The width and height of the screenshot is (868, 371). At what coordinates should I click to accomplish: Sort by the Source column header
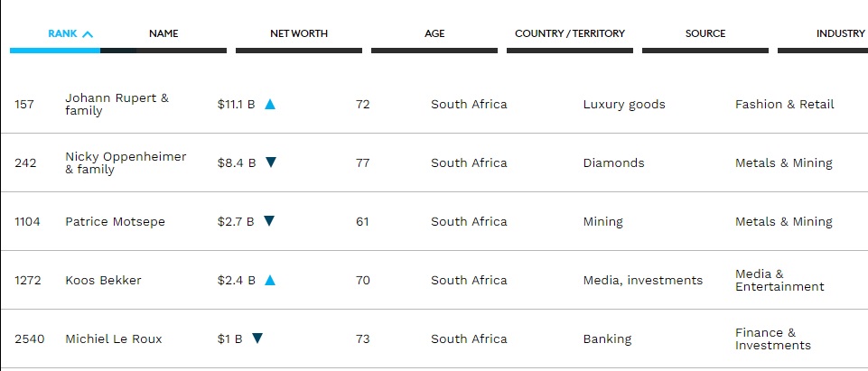[705, 33]
